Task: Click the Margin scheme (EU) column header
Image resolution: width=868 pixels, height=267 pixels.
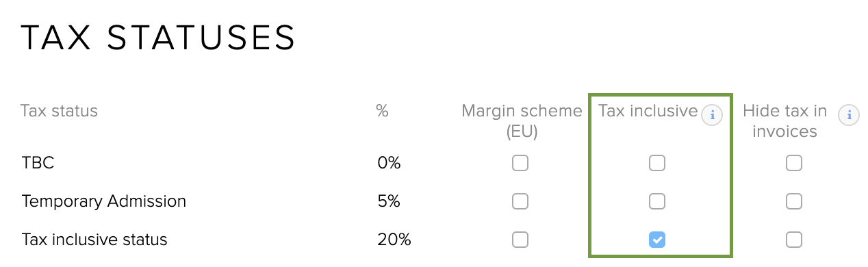Action: (522, 121)
